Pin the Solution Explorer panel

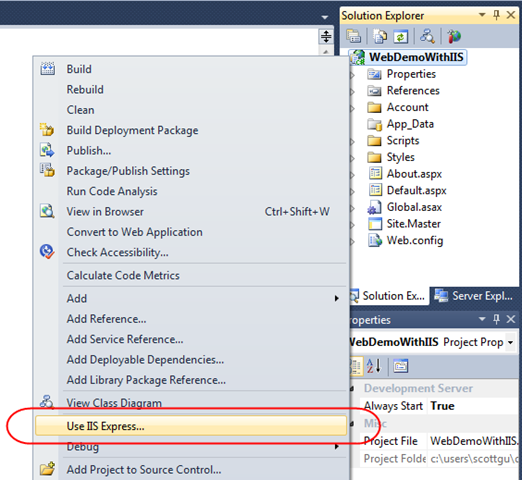[x=496, y=15]
